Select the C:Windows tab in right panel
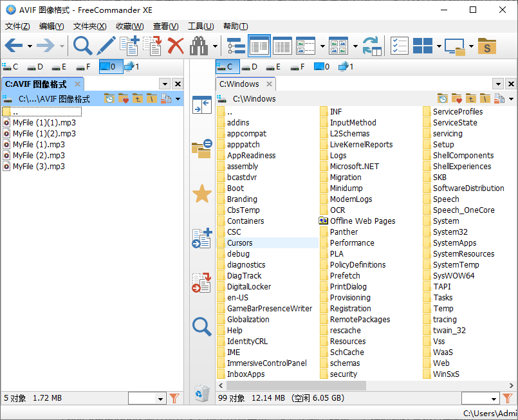This screenshot has height=420, width=518. pos(239,84)
